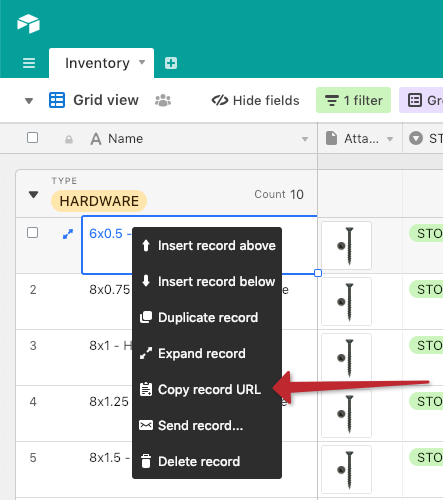Toggle the select-all checkbox in header
The height and width of the screenshot is (500, 443).
(x=32, y=137)
